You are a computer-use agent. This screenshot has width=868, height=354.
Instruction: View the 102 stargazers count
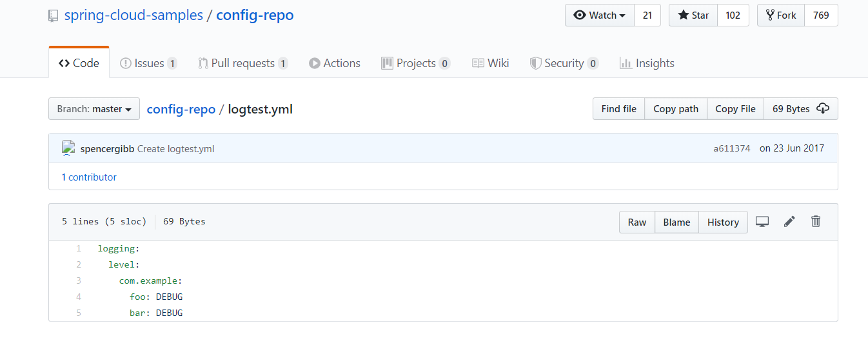(733, 15)
